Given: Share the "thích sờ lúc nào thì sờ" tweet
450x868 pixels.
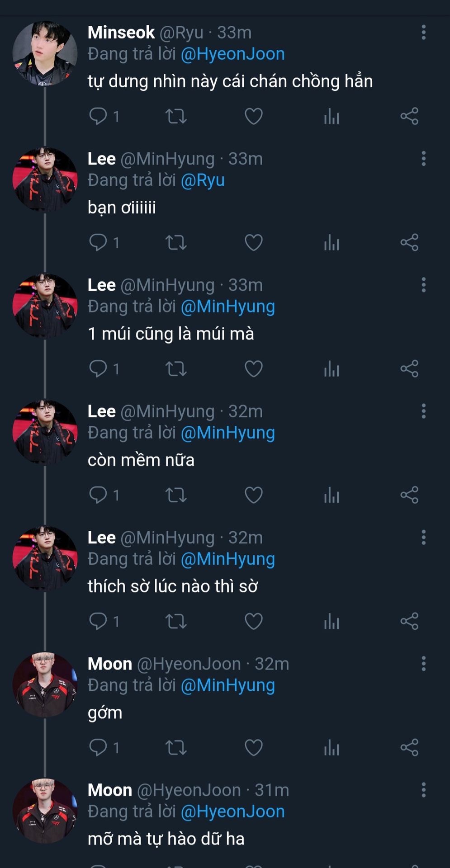Looking at the screenshot, I should [409, 621].
